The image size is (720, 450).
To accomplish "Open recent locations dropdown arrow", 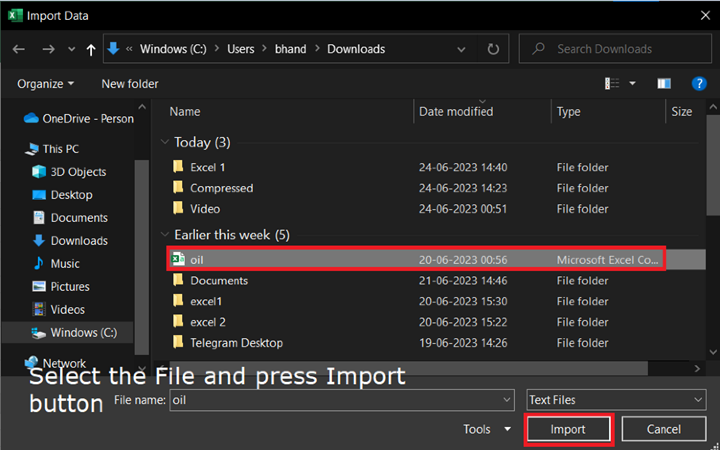I will 71,49.
